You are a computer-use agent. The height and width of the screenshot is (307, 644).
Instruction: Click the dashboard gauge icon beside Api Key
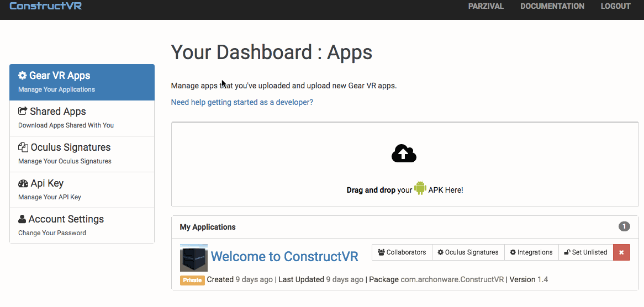23,183
